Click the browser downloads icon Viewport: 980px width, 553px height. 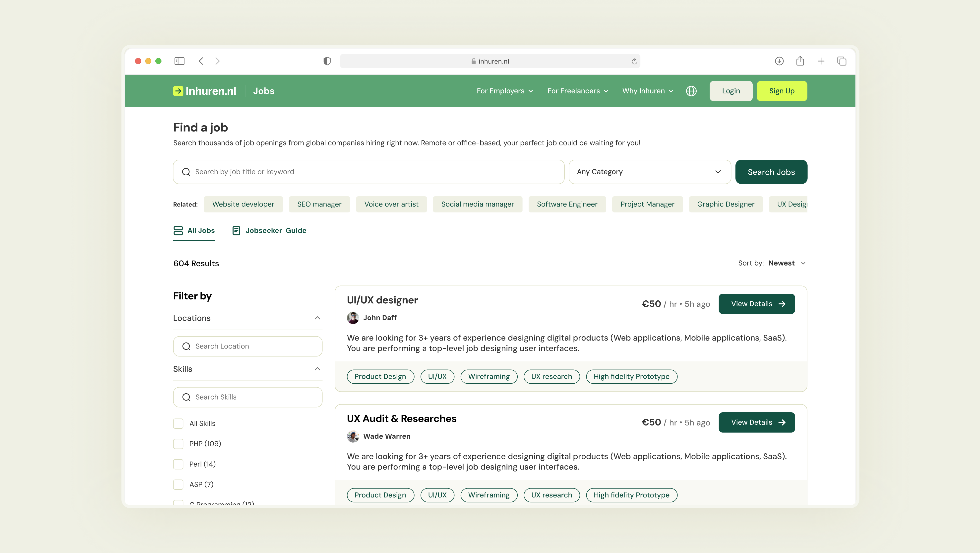(779, 61)
